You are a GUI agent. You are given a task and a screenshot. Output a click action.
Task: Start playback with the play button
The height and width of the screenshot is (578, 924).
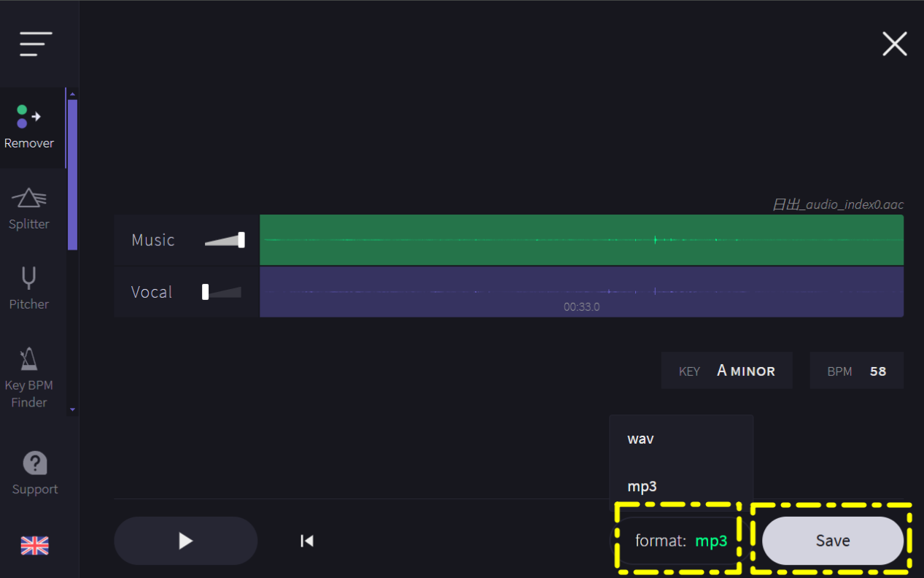186,541
